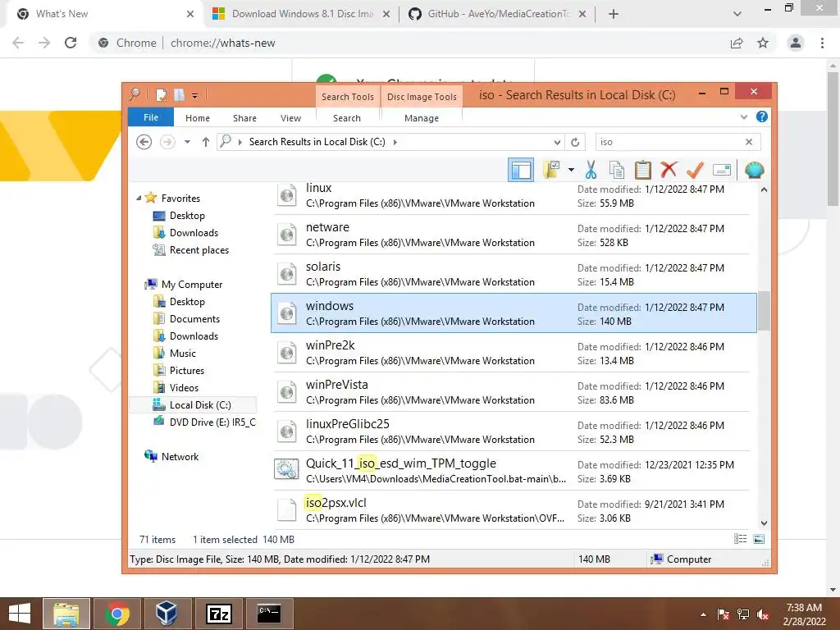Open 7-Zip from the taskbar
This screenshot has height=630, width=840.
pyautogui.click(x=218, y=614)
